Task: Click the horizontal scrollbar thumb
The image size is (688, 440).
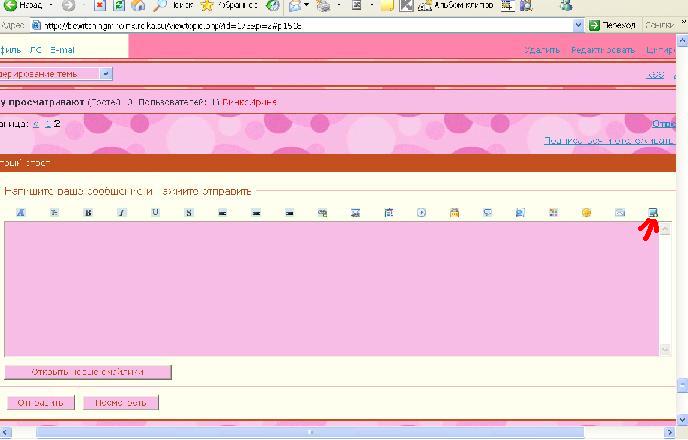Action: 310,433
